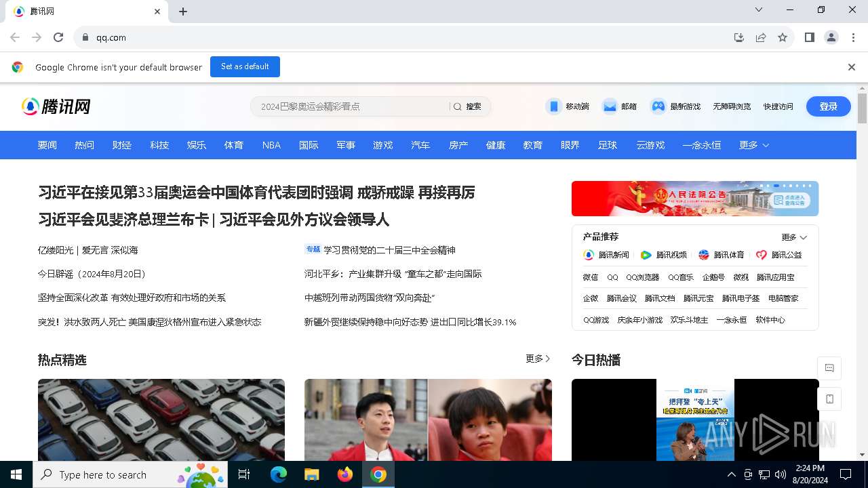
Task: Select 财经 in navigation bar
Action: 122,145
